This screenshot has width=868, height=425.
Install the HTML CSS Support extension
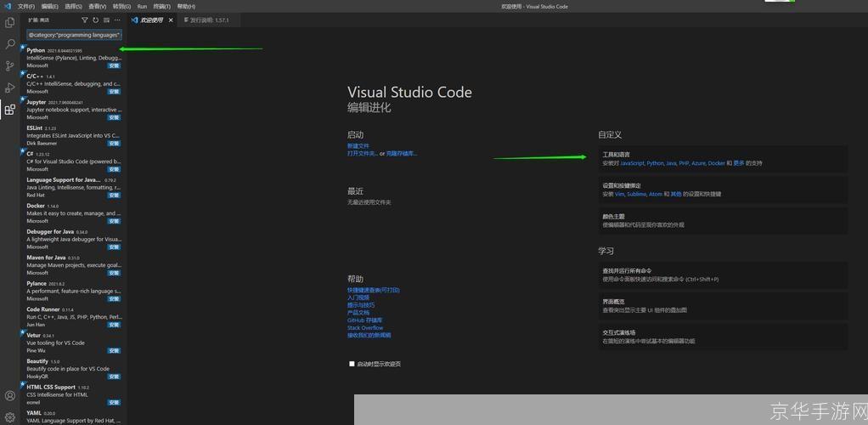coord(114,402)
